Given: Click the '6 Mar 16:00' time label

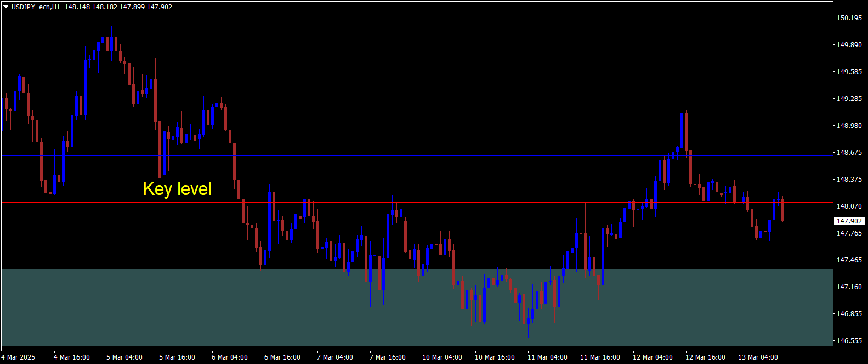Looking at the screenshot, I should point(282,357).
